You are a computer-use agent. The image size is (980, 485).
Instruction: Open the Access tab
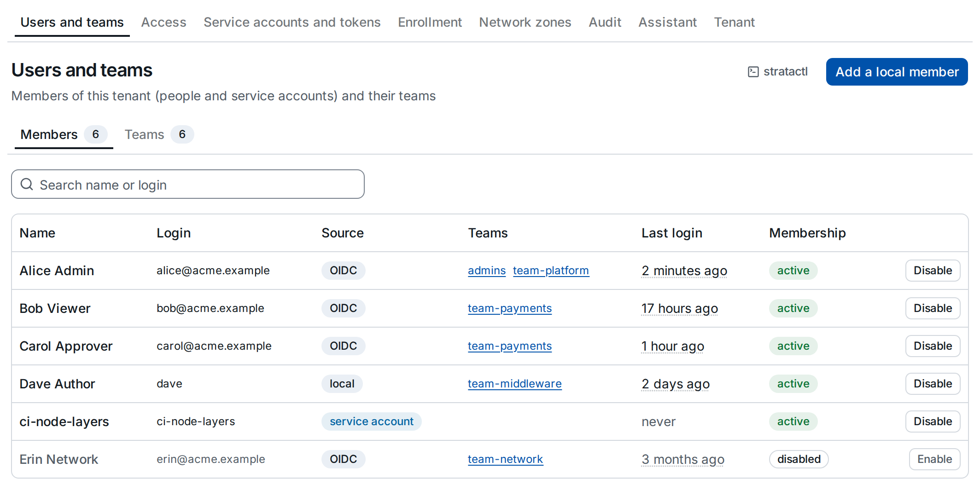[163, 22]
